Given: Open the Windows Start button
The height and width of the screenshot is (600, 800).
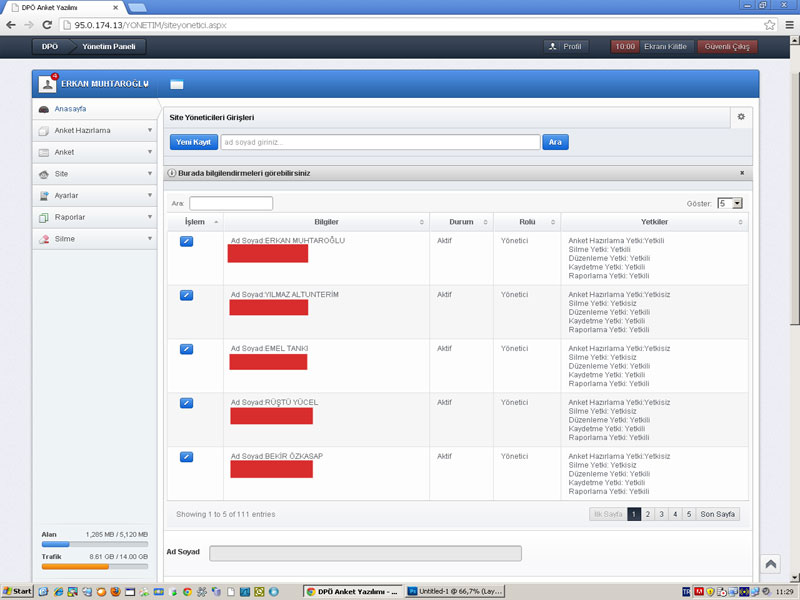Looking at the screenshot, I should 17,591.
